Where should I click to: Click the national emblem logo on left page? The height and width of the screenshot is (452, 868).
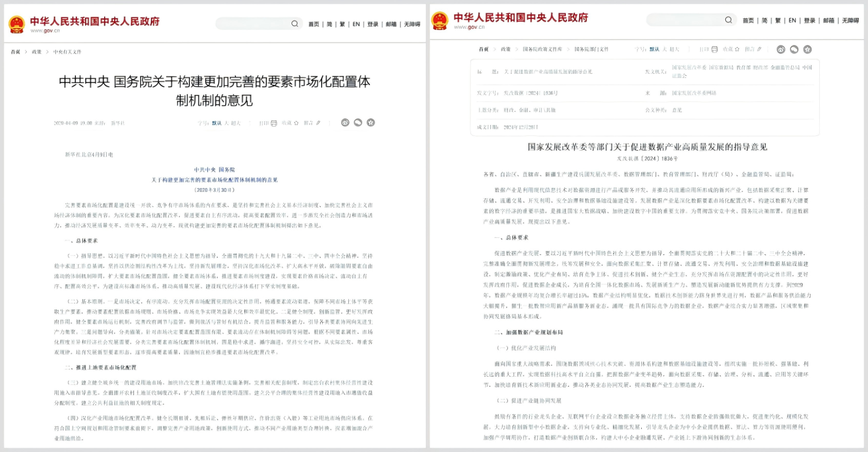[x=17, y=24]
